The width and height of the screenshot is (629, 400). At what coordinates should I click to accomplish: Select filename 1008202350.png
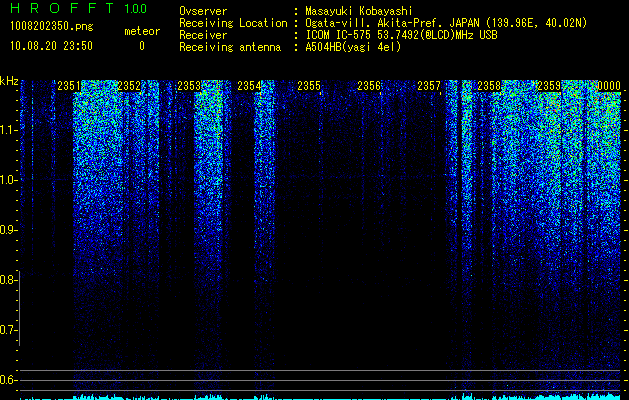click(52, 27)
